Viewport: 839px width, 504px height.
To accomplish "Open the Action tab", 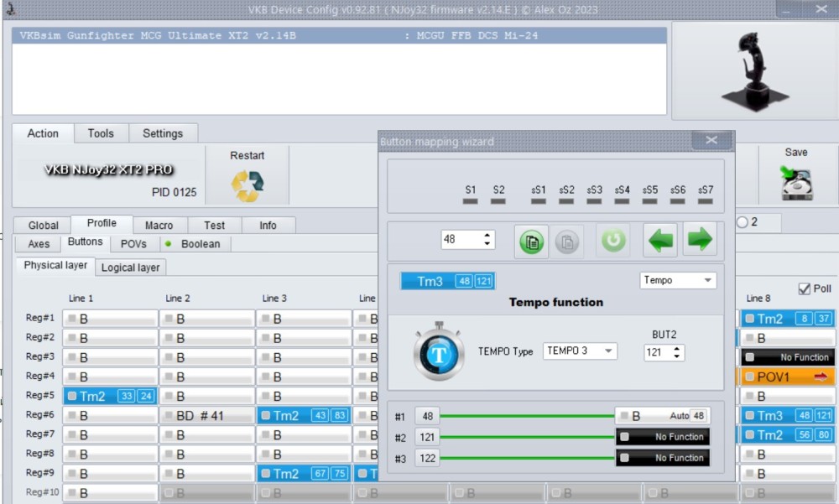I will pos(43,134).
